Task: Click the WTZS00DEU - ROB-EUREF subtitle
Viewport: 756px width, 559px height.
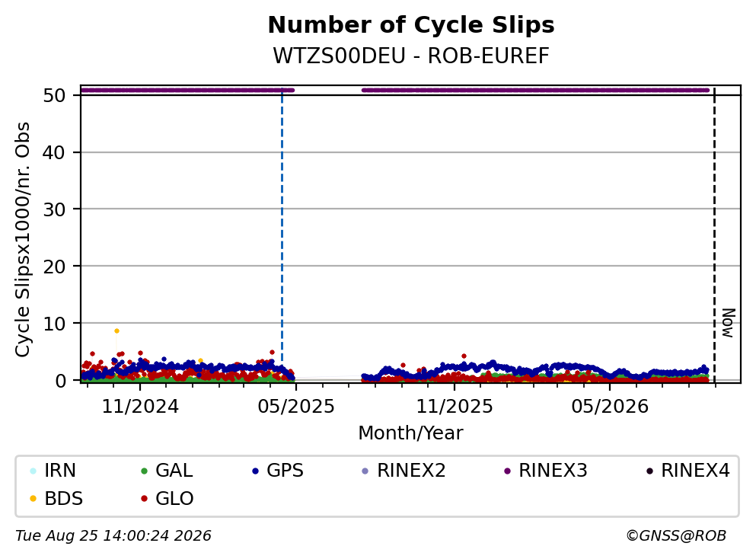Action: point(411,56)
